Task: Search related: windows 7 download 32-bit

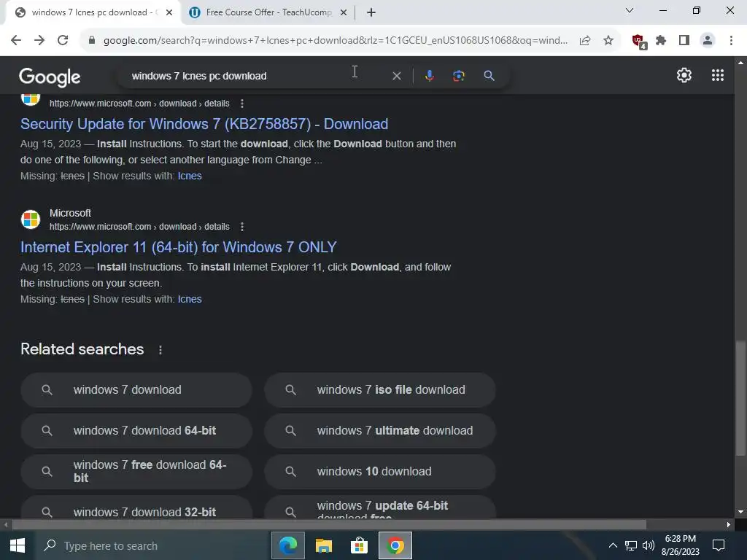Action: [x=136, y=507]
